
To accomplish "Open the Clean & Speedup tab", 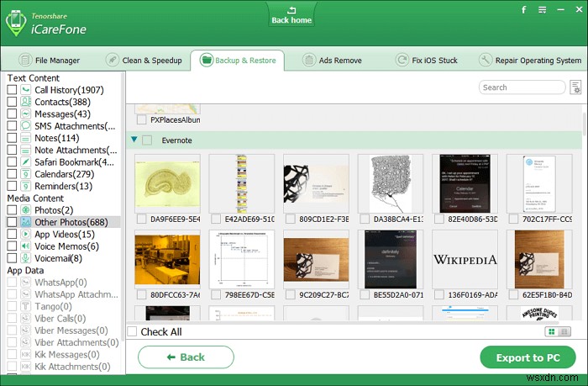I will [x=144, y=60].
